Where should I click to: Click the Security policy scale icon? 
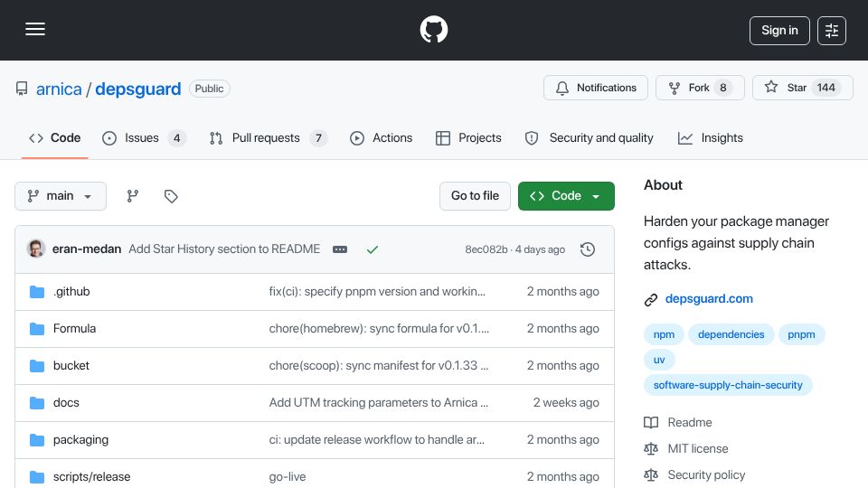pos(651,474)
